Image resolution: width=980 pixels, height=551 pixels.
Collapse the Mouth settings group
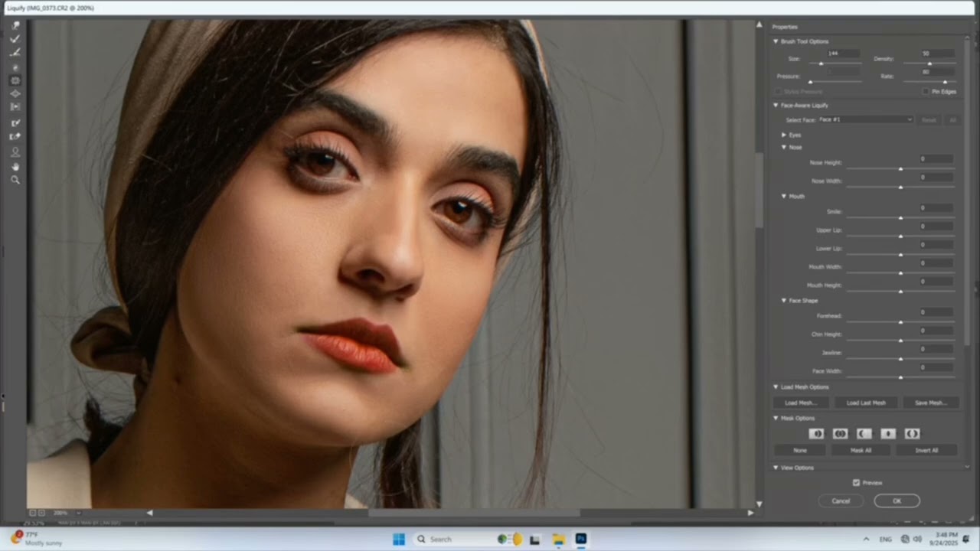pos(784,196)
